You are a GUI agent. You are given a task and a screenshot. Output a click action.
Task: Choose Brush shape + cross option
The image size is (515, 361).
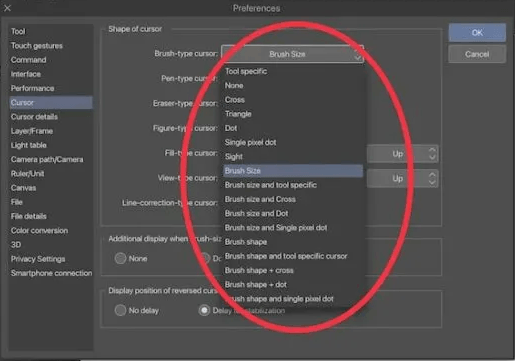[293, 270]
